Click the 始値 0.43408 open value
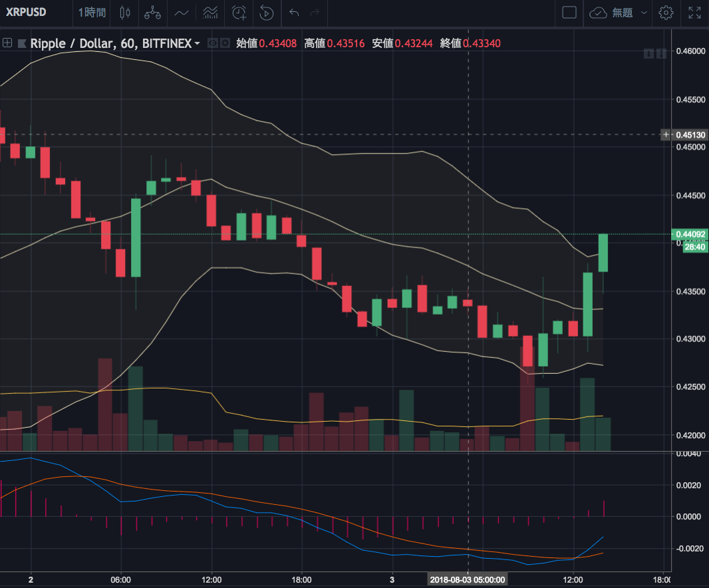The height and width of the screenshot is (588, 709). click(x=266, y=43)
